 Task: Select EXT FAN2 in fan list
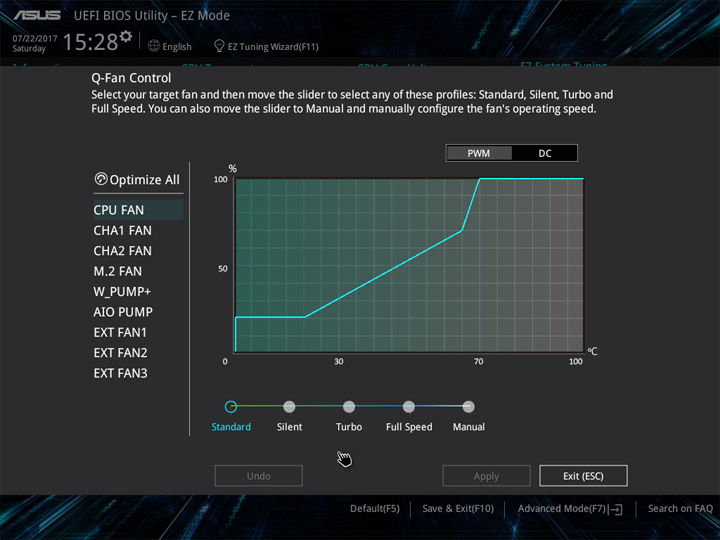(120, 353)
